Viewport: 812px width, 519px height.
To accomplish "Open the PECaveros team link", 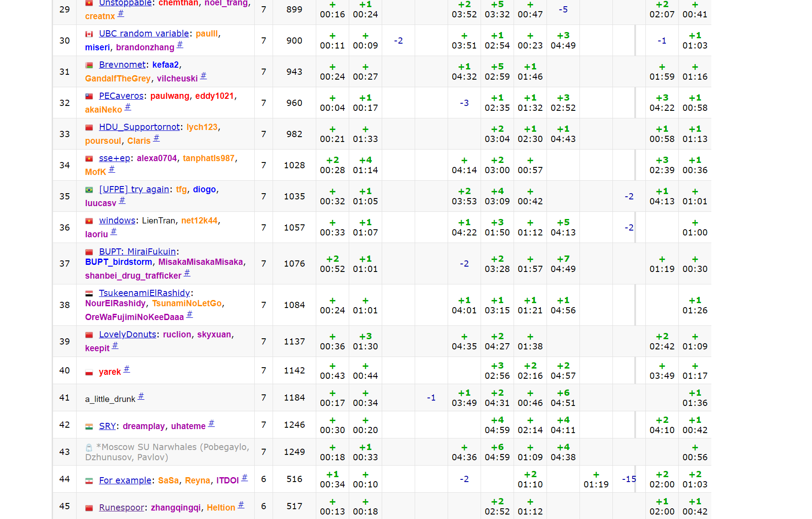I will point(121,96).
